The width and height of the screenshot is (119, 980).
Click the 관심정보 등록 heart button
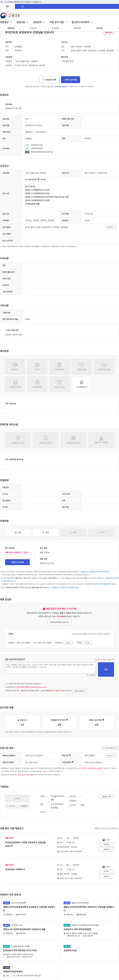pyautogui.click(x=49, y=80)
